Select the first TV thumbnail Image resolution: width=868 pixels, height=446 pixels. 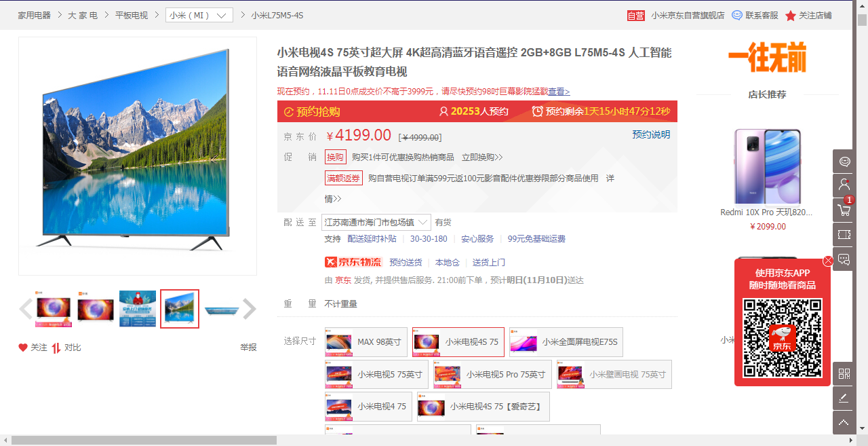click(54, 309)
